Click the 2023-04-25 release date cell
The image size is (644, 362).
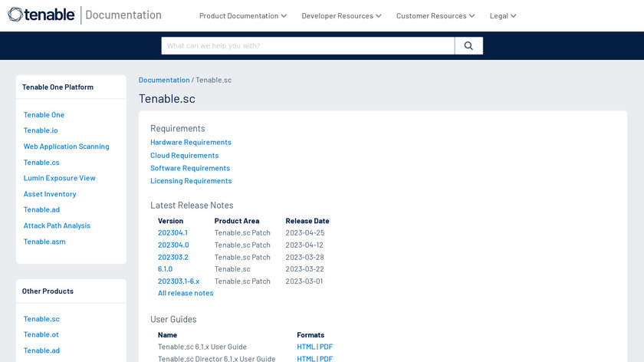pos(305,232)
